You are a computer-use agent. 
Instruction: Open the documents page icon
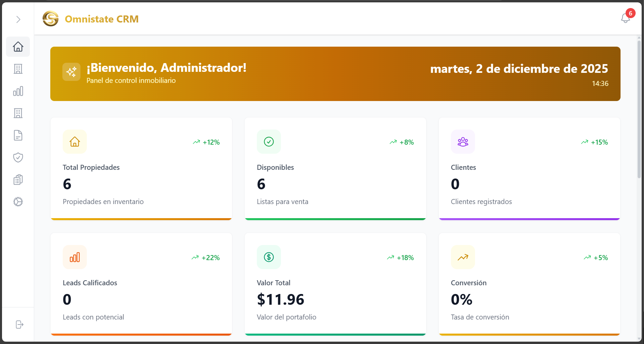tap(18, 135)
